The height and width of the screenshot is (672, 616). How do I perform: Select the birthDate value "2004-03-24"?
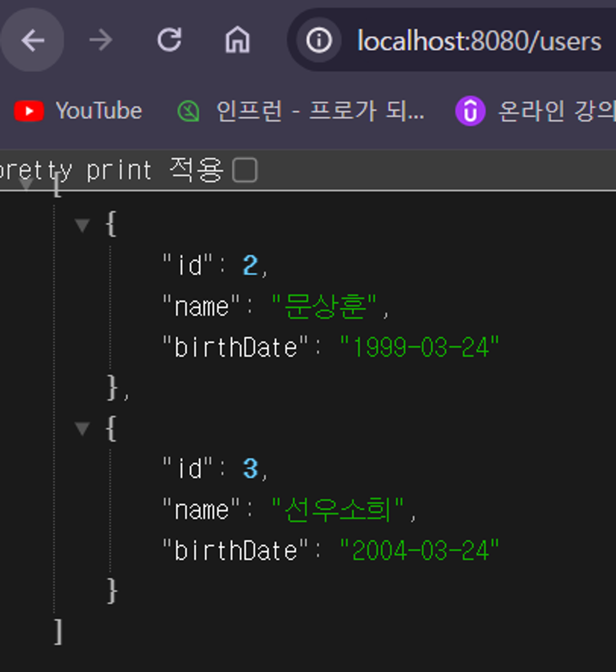tap(419, 550)
